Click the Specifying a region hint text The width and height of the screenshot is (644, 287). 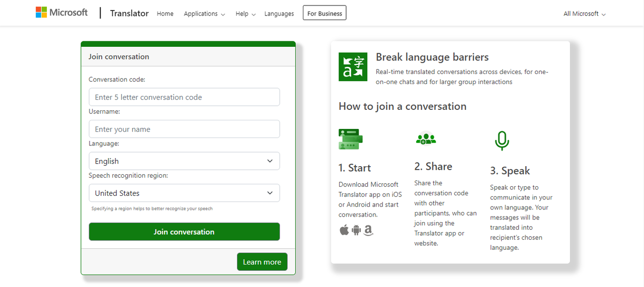152,208
